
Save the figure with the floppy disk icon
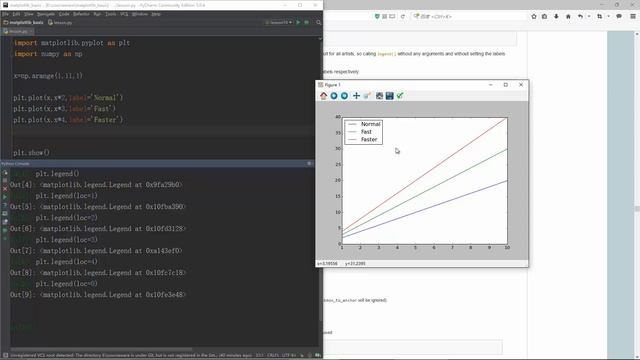click(x=389, y=96)
